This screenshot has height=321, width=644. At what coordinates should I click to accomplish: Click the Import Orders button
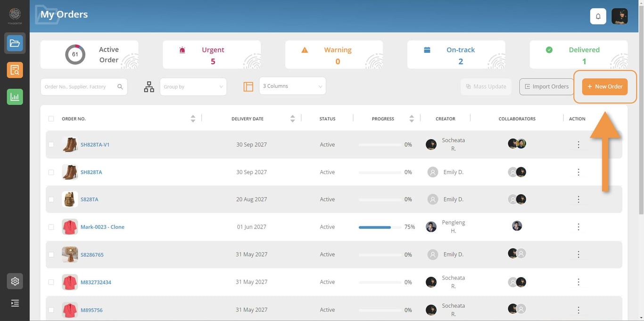(546, 87)
